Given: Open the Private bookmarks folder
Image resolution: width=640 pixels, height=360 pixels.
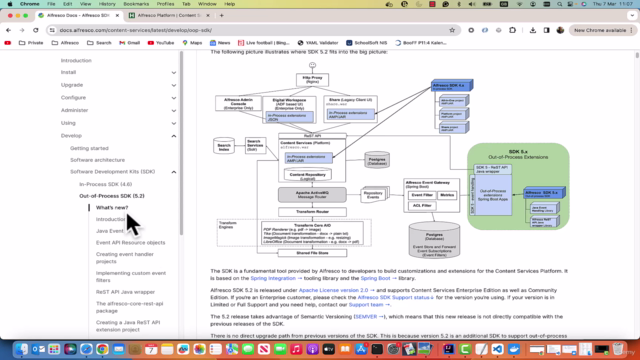Looking at the screenshot, I should 31,43.
